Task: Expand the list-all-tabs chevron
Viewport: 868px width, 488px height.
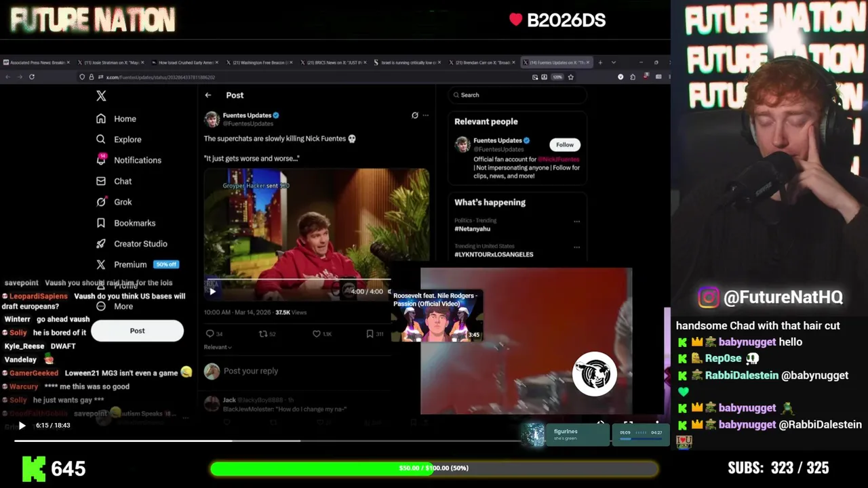Action: point(614,62)
